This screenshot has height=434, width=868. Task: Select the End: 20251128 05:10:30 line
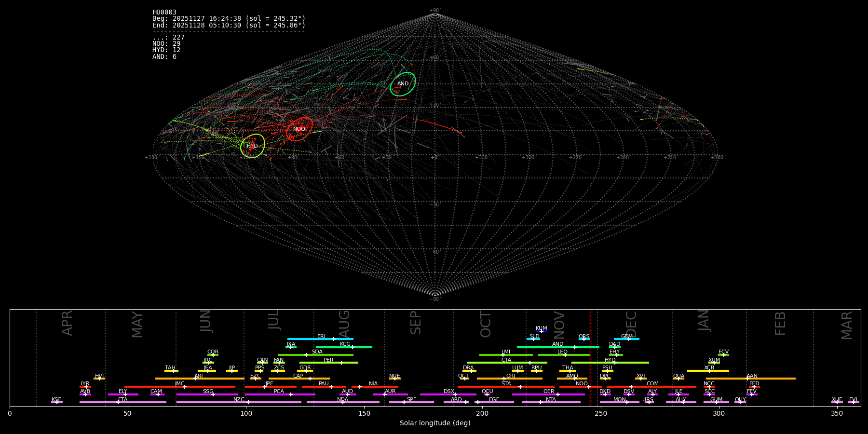(229, 25)
